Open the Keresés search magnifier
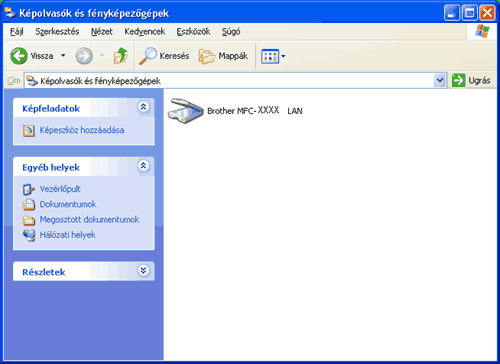This screenshot has width=500, height=364. pyautogui.click(x=148, y=56)
